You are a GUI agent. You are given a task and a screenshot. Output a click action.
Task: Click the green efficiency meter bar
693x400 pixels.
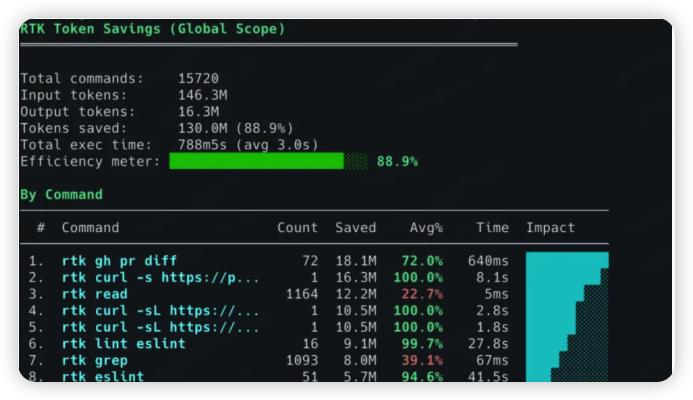pos(256,161)
